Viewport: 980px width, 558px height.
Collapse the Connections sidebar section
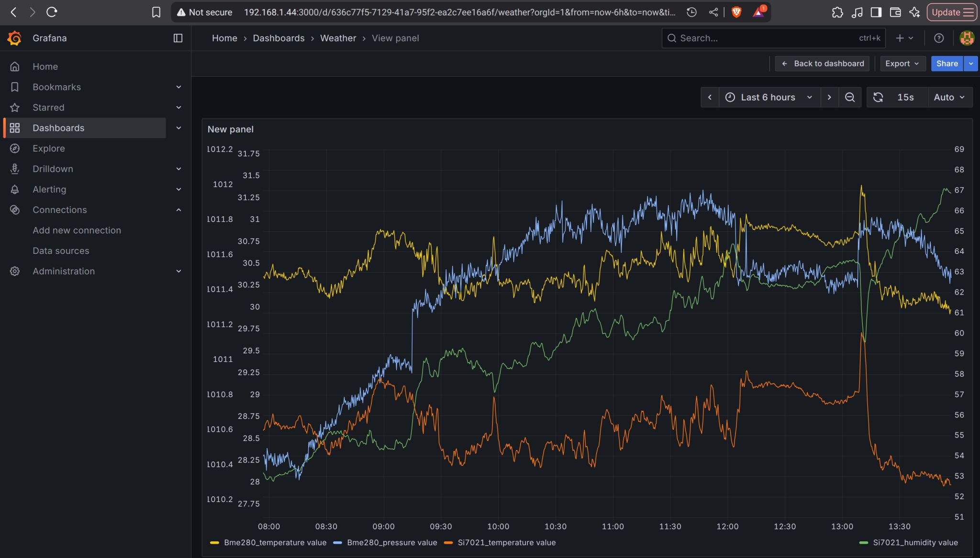[178, 210]
